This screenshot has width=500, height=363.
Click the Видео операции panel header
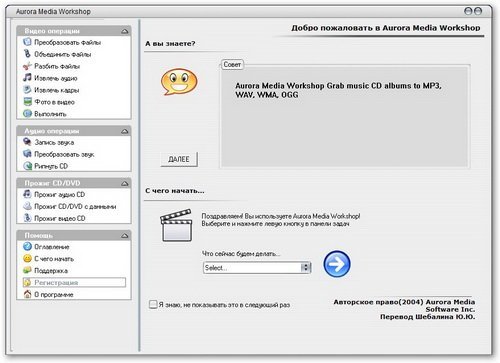point(74,31)
